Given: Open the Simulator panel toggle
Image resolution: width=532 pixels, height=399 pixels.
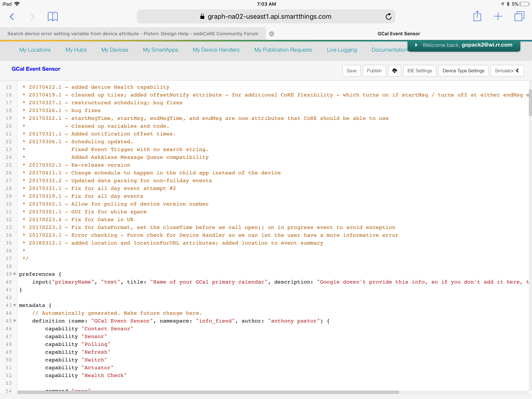Looking at the screenshot, I should coord(507,71).
